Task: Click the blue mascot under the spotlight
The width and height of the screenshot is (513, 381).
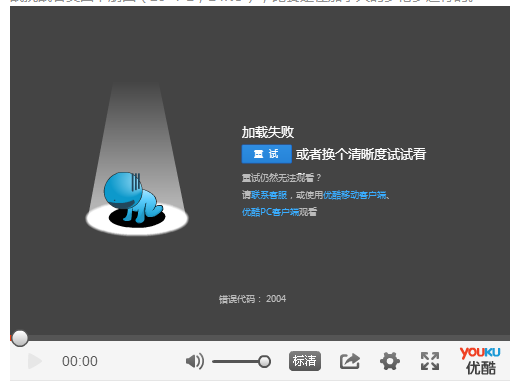Action: tap(133, 197)
